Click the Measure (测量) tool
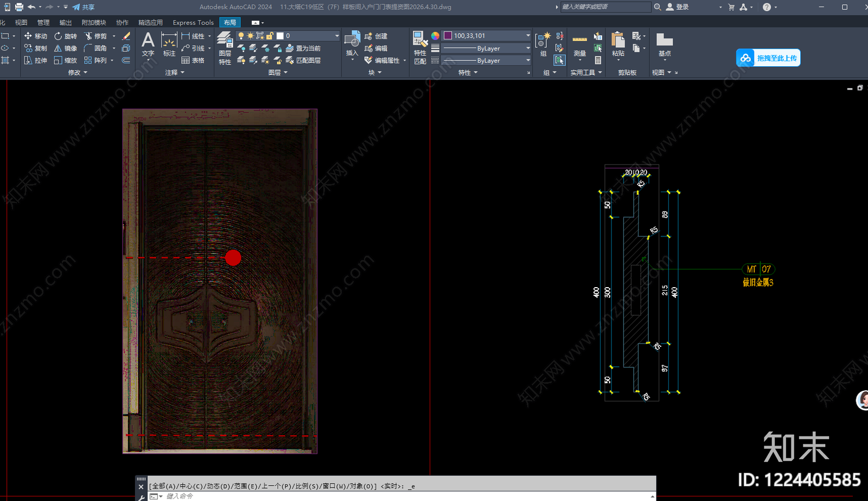 click(x=580, y=44)
